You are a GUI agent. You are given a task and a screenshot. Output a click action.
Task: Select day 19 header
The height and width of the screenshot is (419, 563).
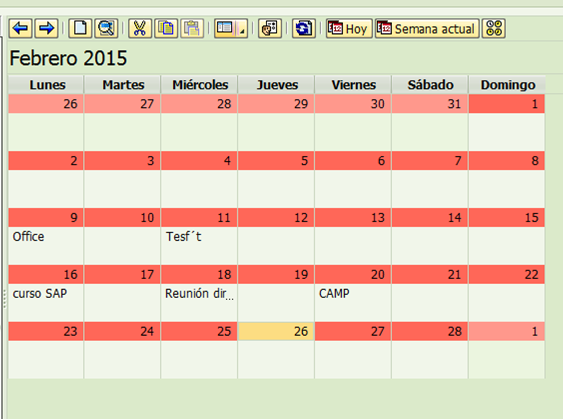pos(276,274)
